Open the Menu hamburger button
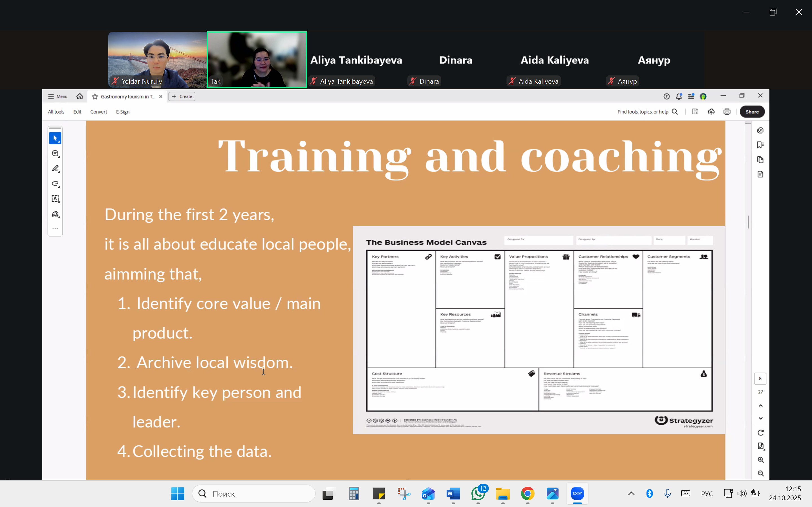The width and height of the screenshot is (812, 507). tap(58, 97)
